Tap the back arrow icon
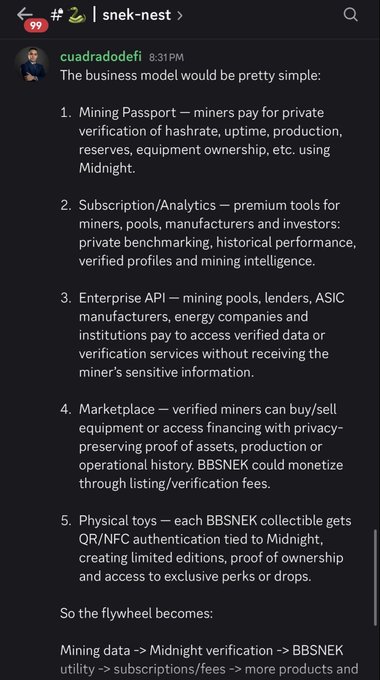 pos(25,14)
